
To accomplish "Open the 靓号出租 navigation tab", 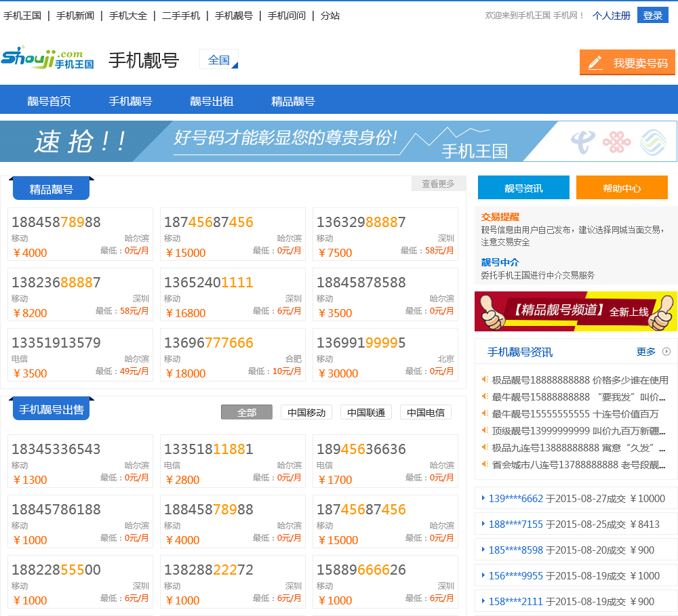I will [x=212, y=102].
